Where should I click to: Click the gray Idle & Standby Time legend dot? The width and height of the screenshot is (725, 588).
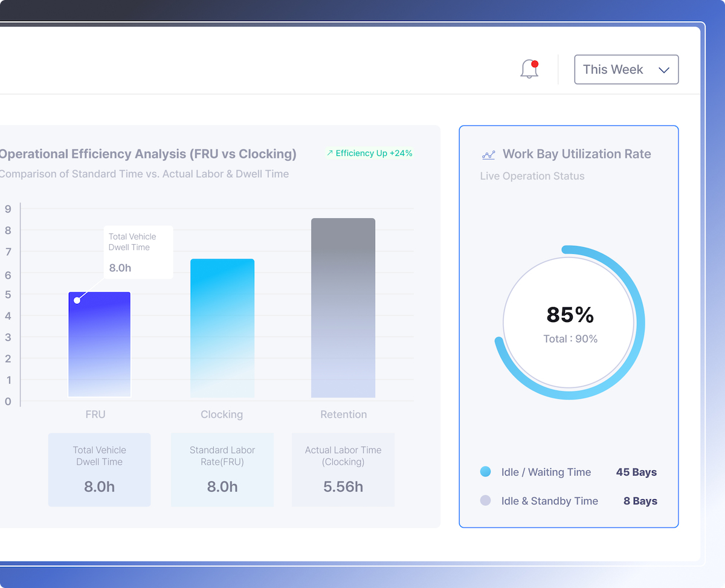pos(485,501)
